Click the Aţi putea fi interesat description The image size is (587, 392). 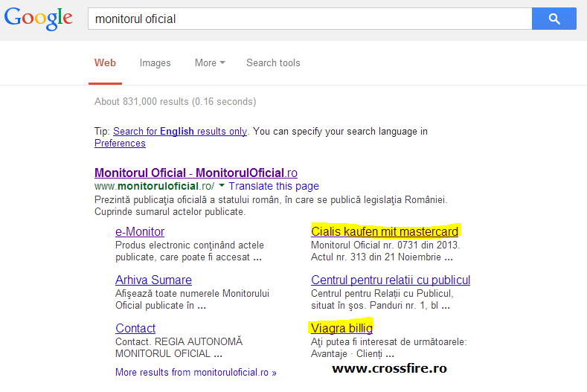point(389,348)
